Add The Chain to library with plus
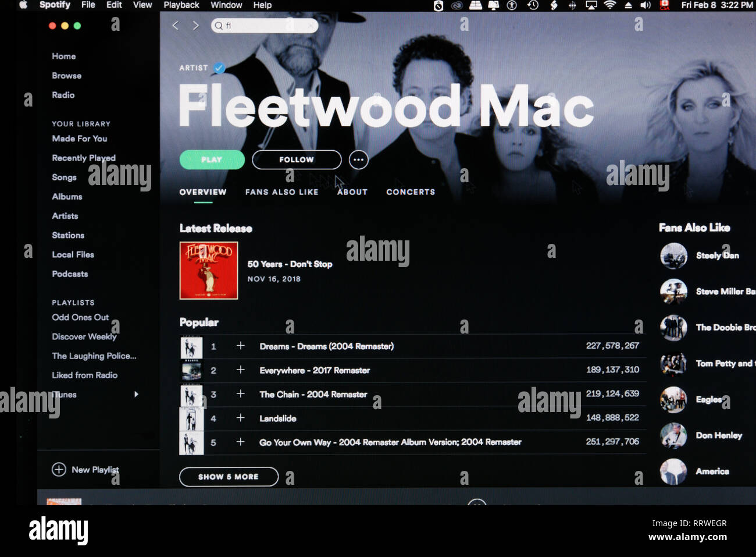 [241, 394]
